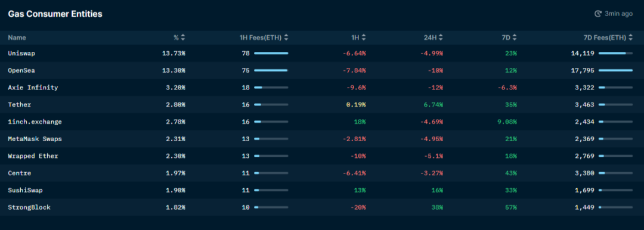Open the Uniswap entity row
644x230 pixels.
[x=322, y=54]
